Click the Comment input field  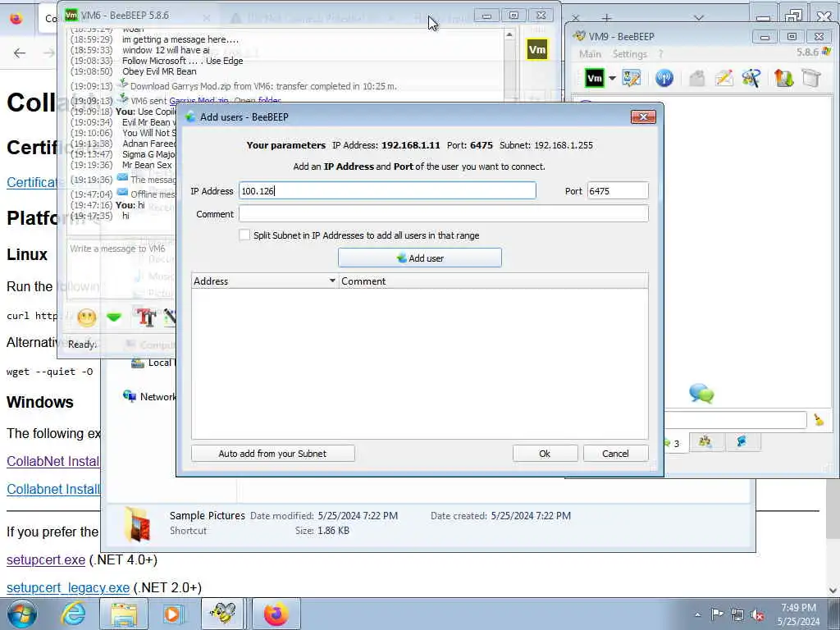(x=443, y=214)
